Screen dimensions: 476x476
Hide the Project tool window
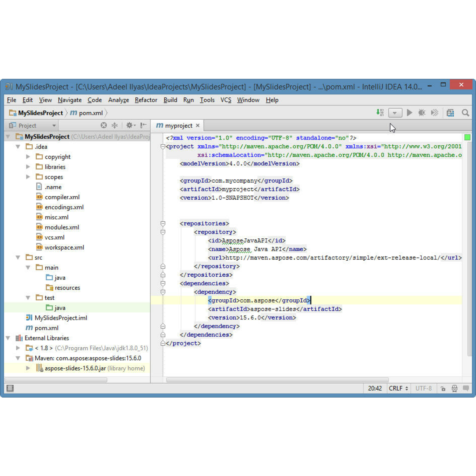(143, 125)
